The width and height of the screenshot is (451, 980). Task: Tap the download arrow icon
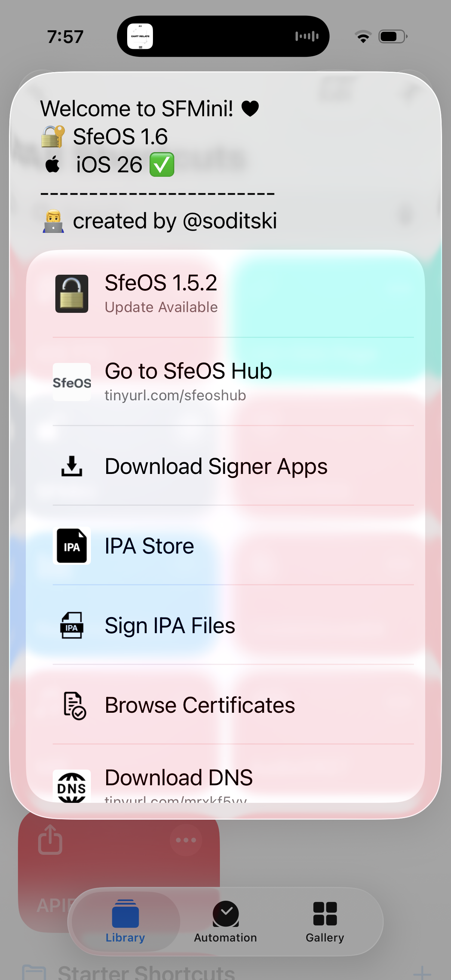point(71,466)
